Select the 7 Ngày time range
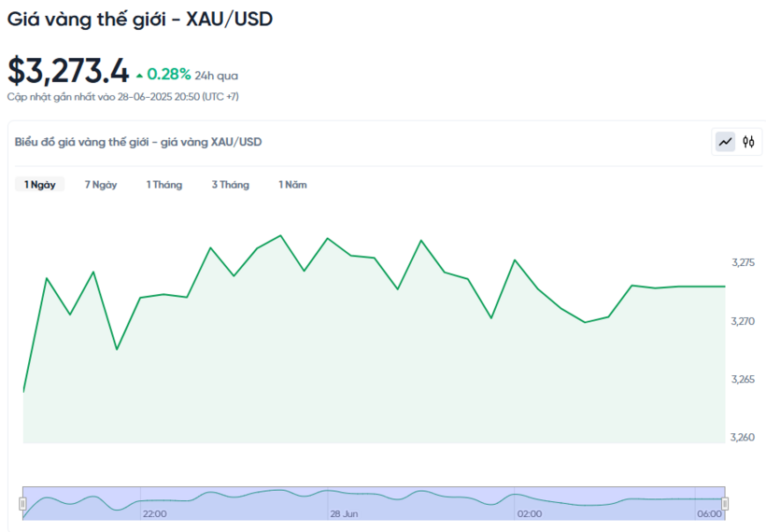The width and height of the screenshot is (766, 532). [101, 185]
